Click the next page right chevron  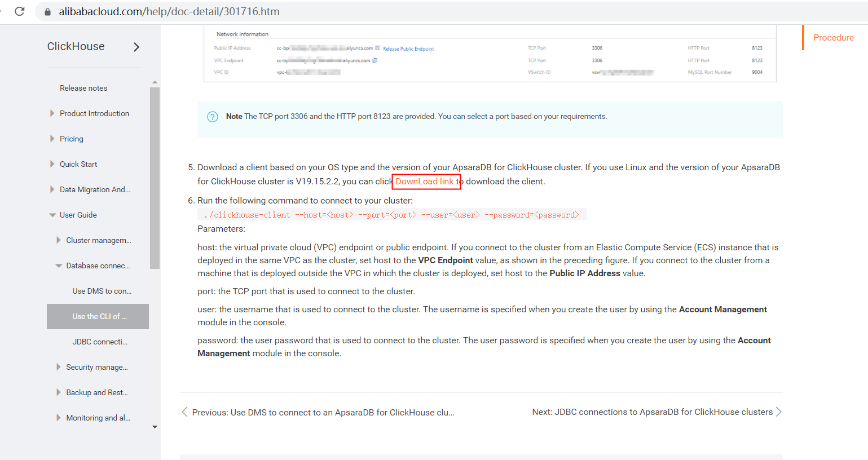tap(779, 412)
